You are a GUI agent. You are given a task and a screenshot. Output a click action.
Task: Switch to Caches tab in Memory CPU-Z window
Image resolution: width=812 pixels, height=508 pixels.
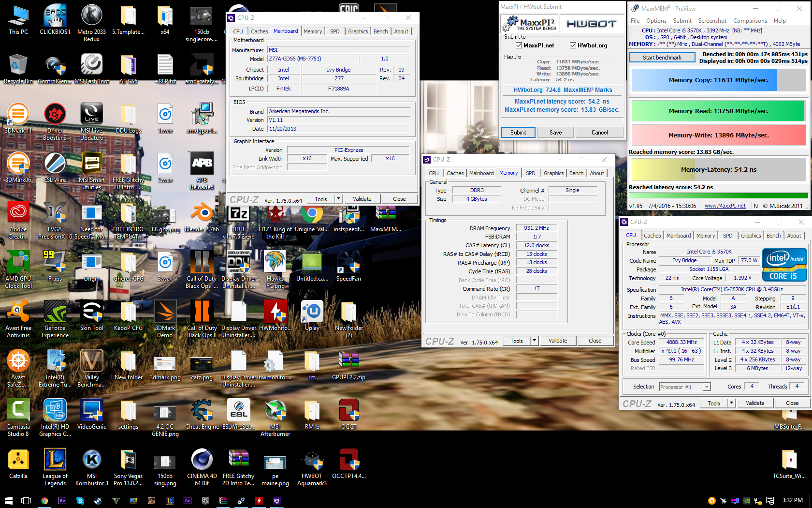click(455, 173)
